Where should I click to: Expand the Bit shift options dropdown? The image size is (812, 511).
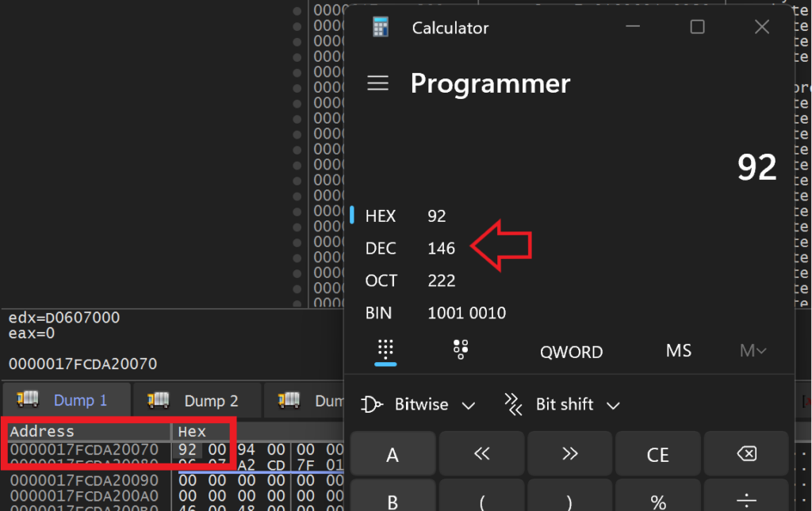561,405
